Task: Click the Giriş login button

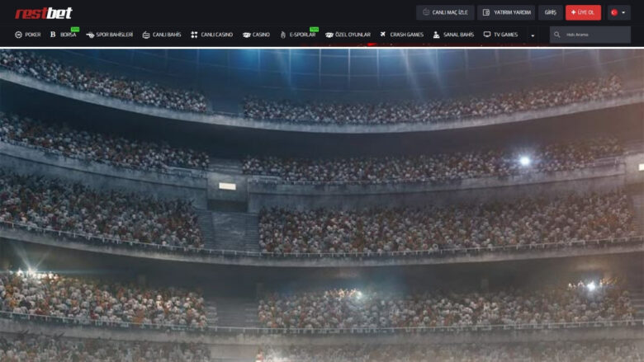Action: click(x=551, y=12)
